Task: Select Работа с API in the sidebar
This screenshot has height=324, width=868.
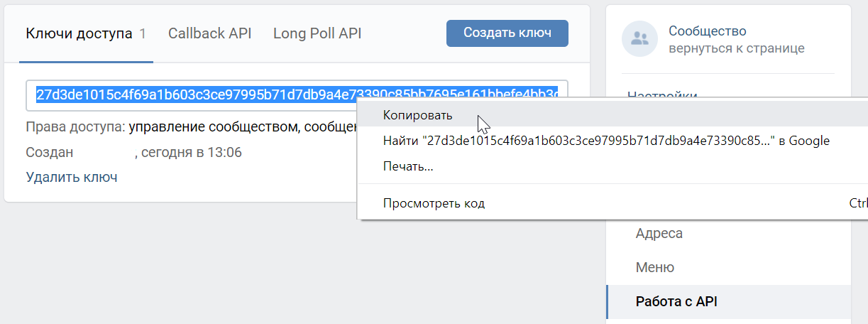Action: pos(676,301)
